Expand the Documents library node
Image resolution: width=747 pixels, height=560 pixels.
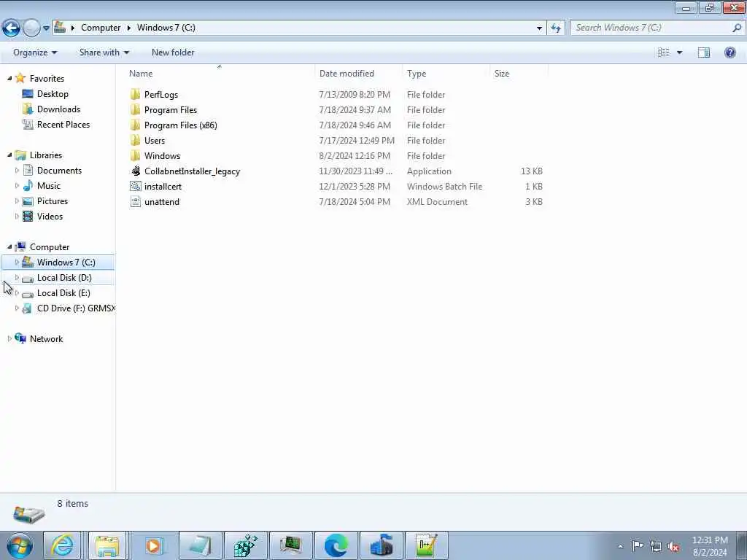pyautogui.click(x=18, y=171)
